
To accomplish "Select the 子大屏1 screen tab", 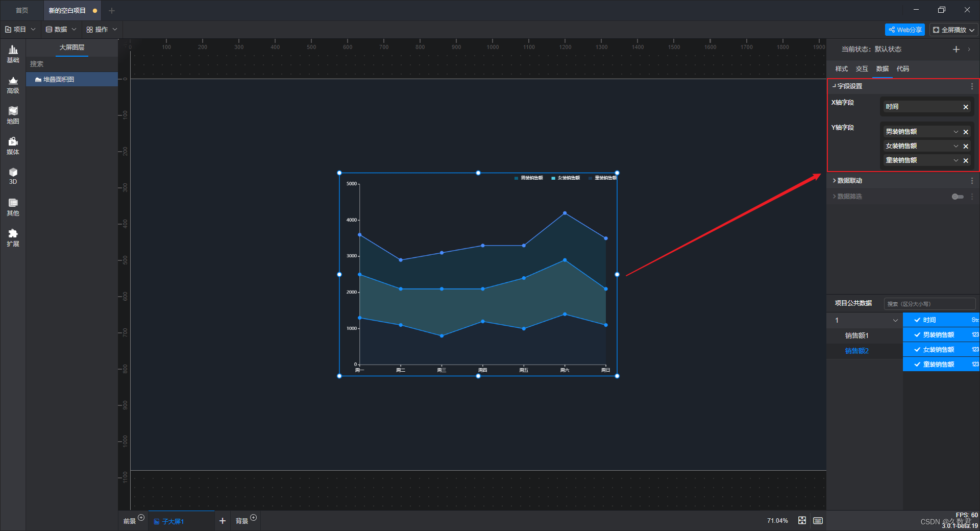I will tap(181, 521).
